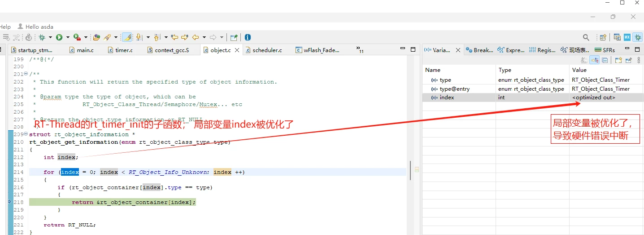Open the Previous Annotation dropdown arrow
The image size is (644, 235).
(x=166, y=37)
